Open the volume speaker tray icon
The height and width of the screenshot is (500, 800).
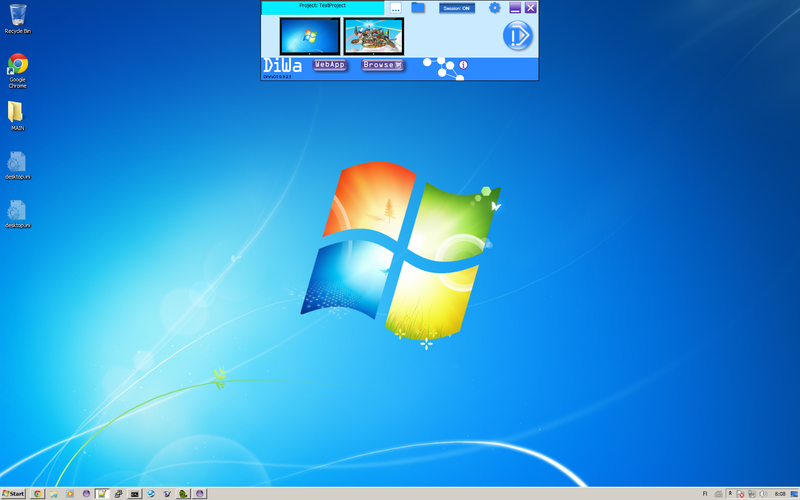tap(763, 493)
